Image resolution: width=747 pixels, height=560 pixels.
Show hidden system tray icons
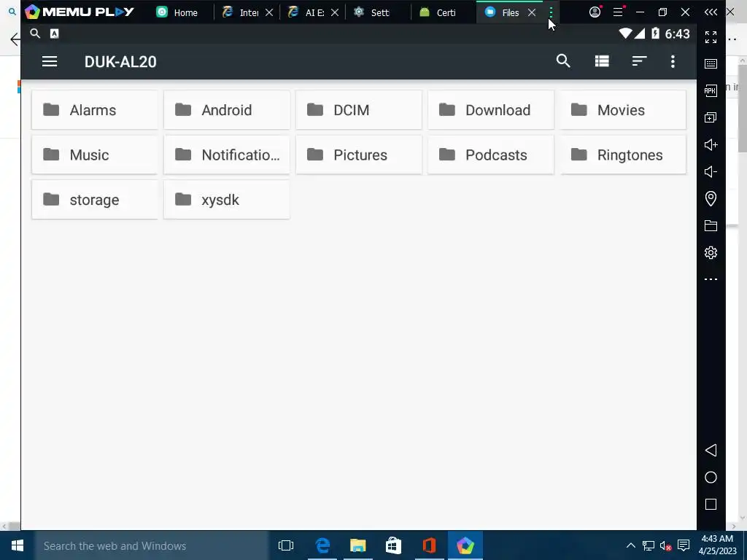pos(630,545)
